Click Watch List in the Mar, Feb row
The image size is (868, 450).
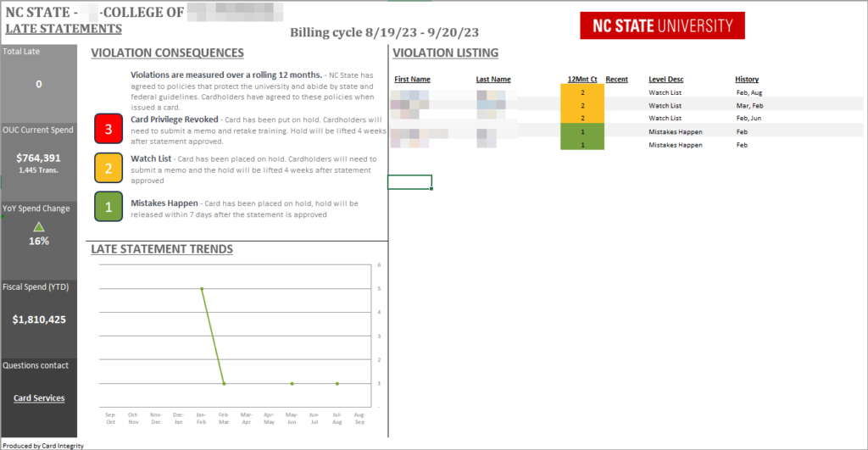coord(665,105)
